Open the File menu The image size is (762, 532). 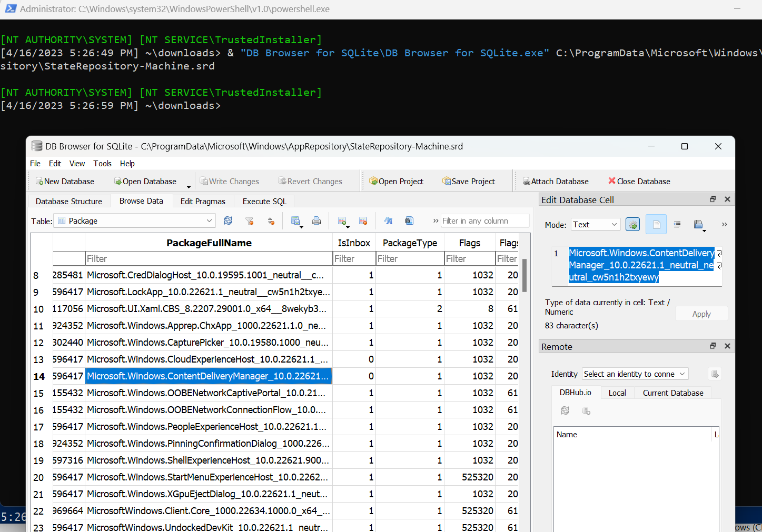[x=35, y=164]
